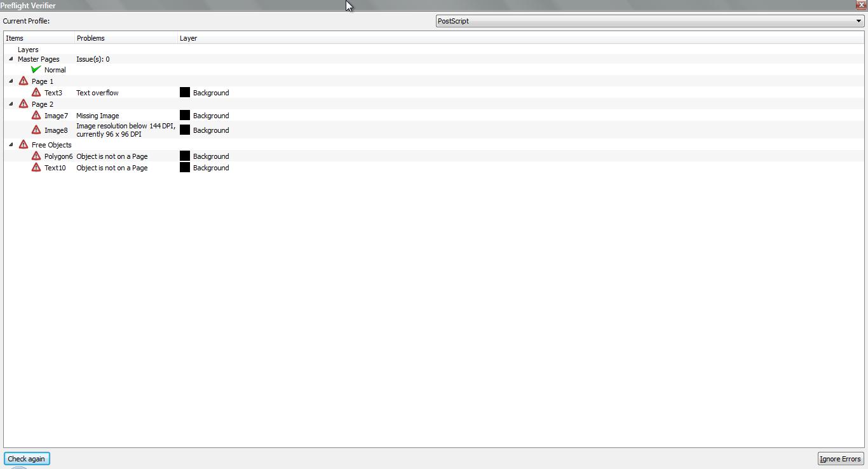
Task: Click 'Object is not on a Page' for Text10
Action: tap(112, 168)
